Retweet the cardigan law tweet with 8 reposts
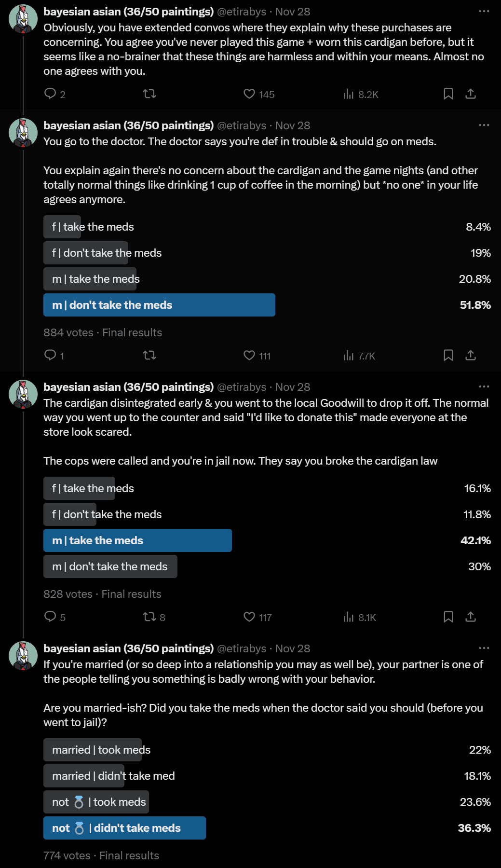 click(149, 617)
